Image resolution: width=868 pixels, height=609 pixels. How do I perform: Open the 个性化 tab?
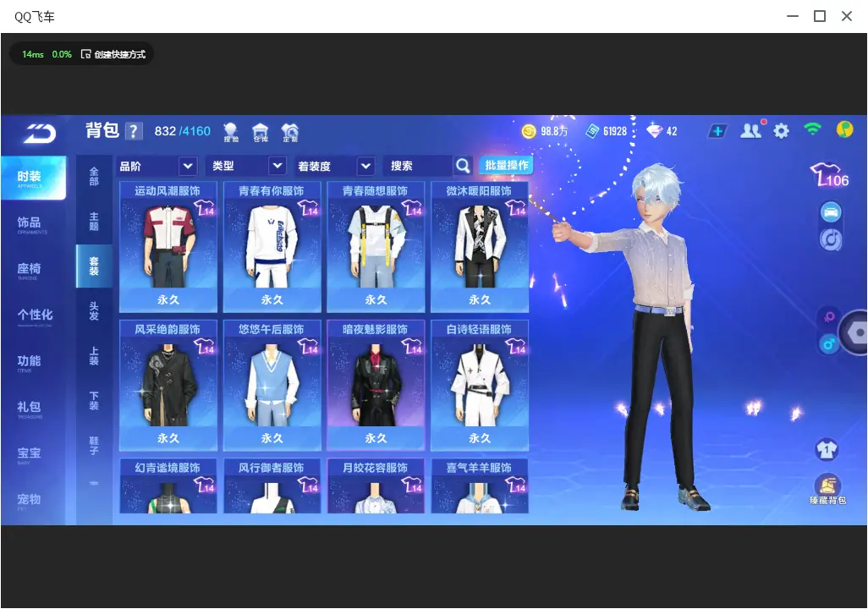tap(33, 316)
